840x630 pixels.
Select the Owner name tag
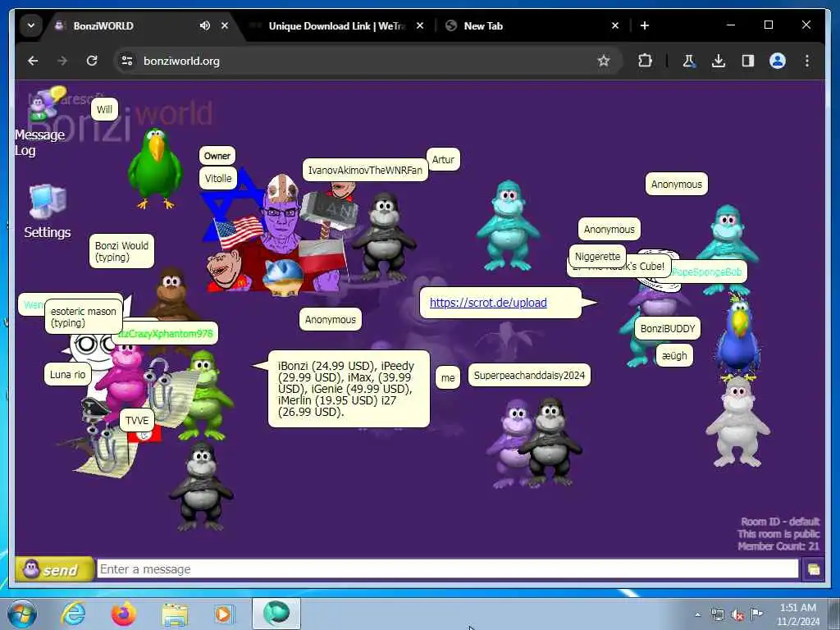pyautogui.click(x=217, y=156)
